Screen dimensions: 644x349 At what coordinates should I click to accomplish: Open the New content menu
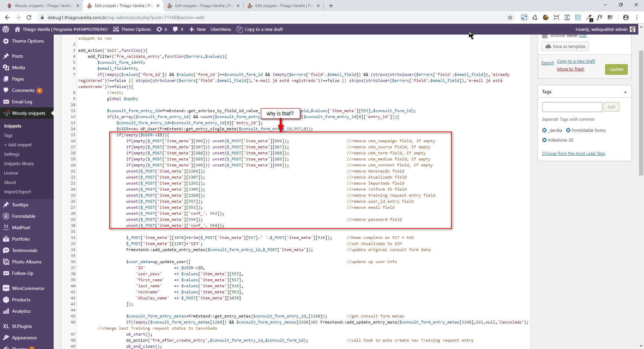point(197,29)
